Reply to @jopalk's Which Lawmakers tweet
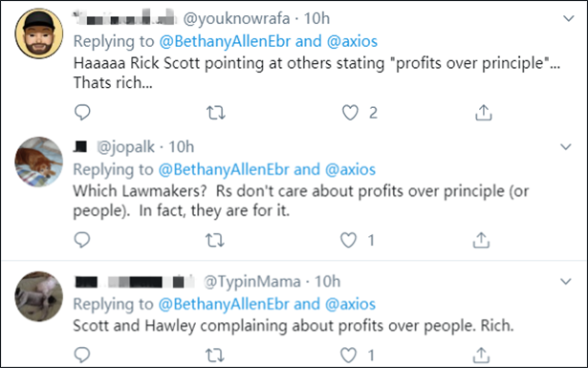 click(82, 240)
